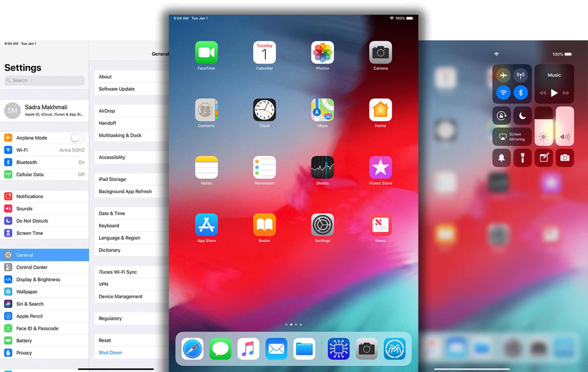Open the Files app in dock
This screenshot has height=372, width=588.
click(304, 349)
